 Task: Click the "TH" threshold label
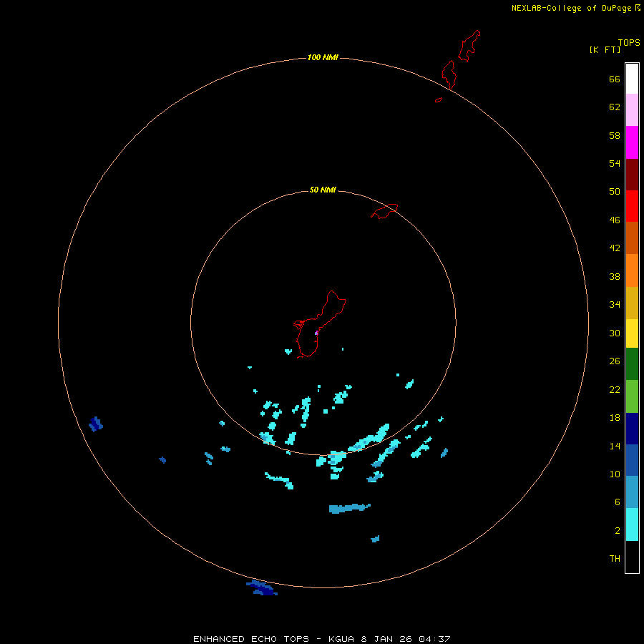tap(615, 559)
